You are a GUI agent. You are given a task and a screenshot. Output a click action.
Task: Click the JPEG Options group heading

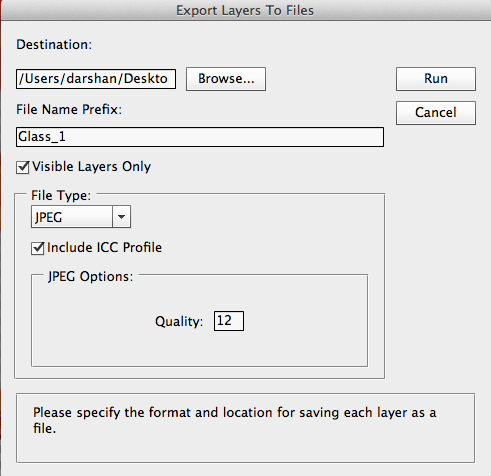[x=90, y=277]
